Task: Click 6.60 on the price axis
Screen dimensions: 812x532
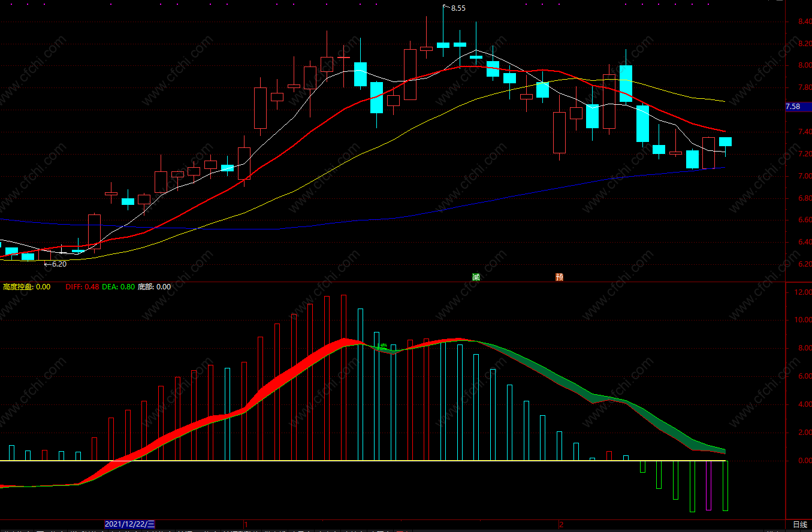Action: [x=805, y=220]
